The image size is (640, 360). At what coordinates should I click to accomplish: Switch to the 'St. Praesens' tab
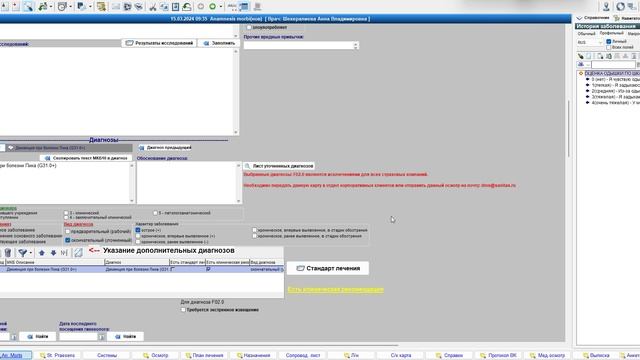[58, 356]
